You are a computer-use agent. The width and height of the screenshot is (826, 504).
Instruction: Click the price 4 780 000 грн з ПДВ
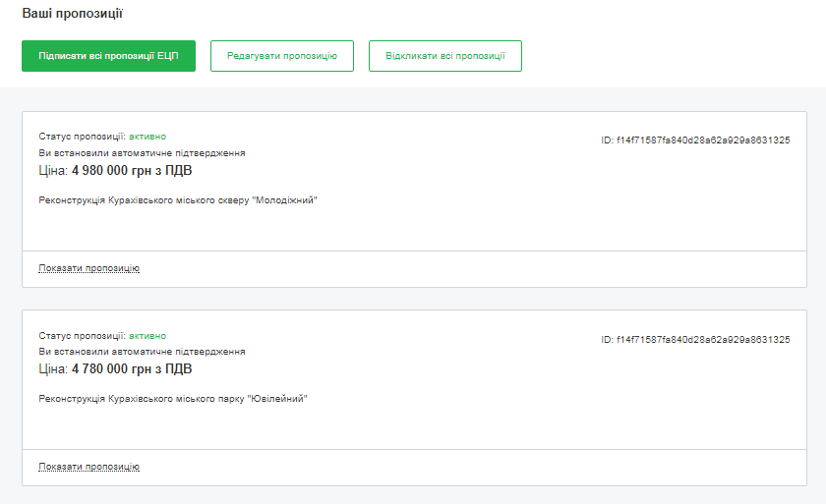click(132, 369)
